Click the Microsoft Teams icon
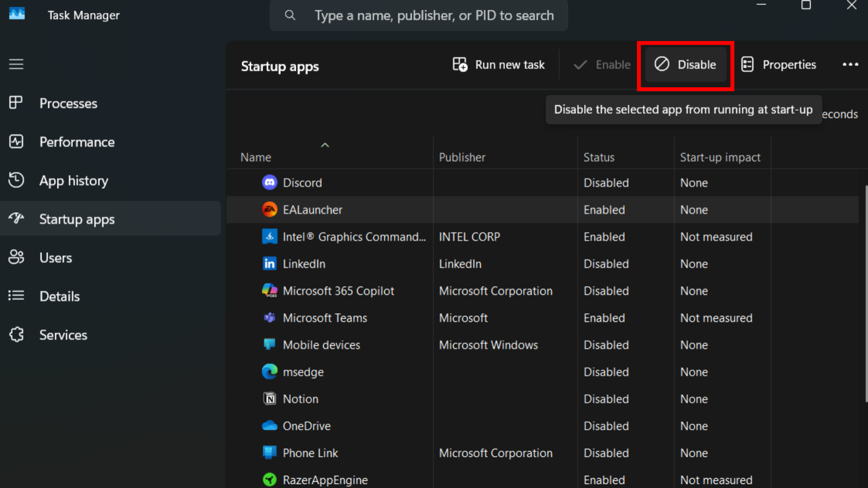 pyautogui.click(x=270, y=318)
